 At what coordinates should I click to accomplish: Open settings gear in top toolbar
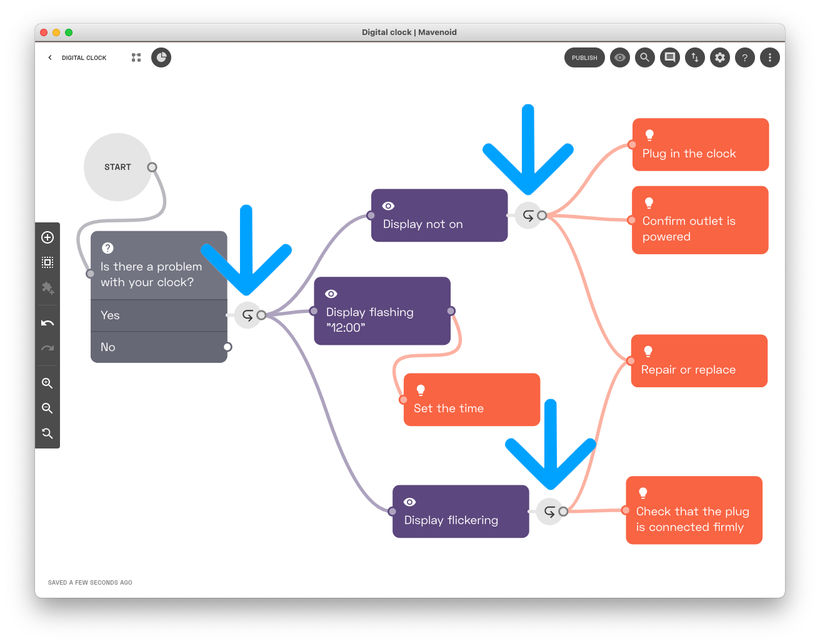[x=719, y=57]
